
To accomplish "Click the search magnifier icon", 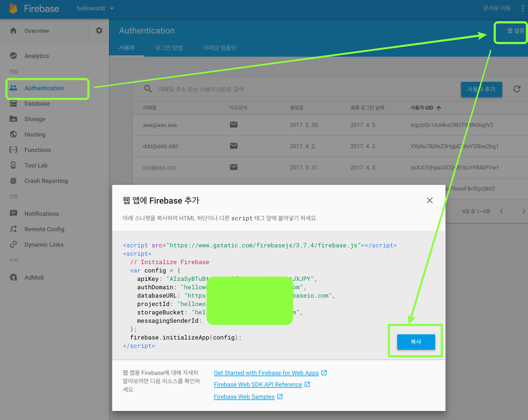I will point(148,89).
